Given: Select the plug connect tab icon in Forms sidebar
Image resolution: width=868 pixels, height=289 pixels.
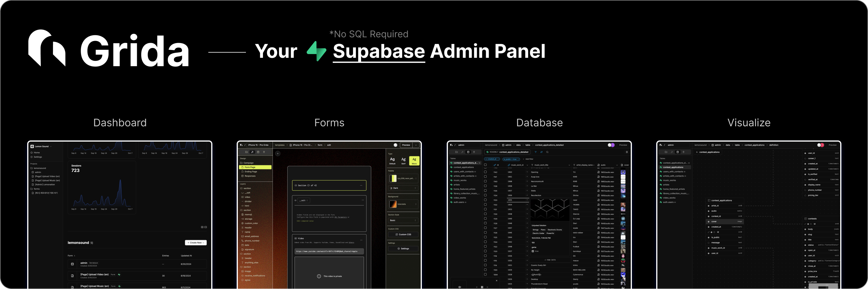Looking at the screenshot, I should pos(264,152).
